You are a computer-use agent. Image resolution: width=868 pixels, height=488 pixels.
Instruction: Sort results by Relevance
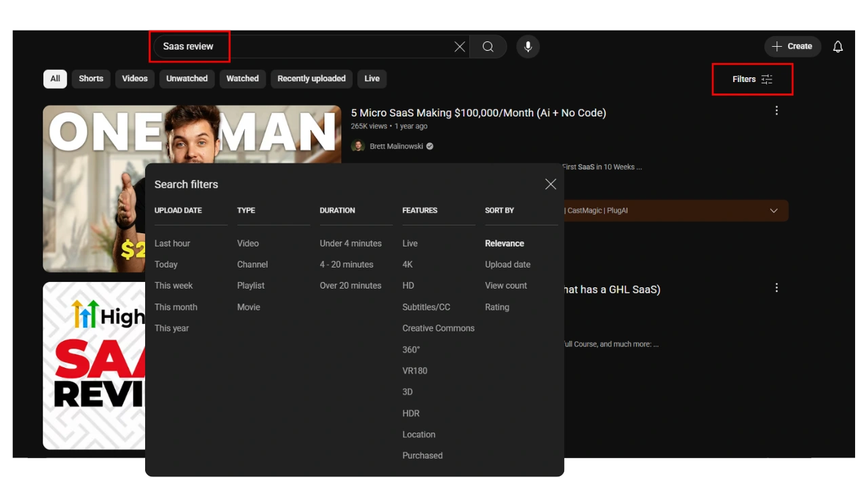point(505,243)
